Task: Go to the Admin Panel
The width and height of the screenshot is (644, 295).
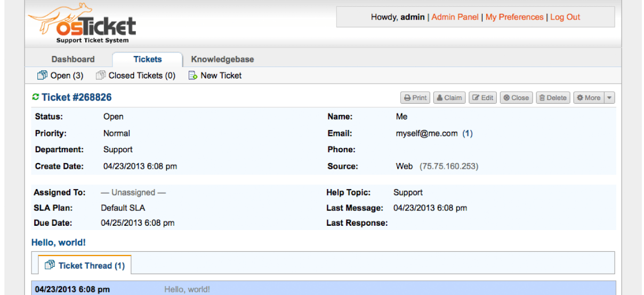Action: click(x=455, y=17)
